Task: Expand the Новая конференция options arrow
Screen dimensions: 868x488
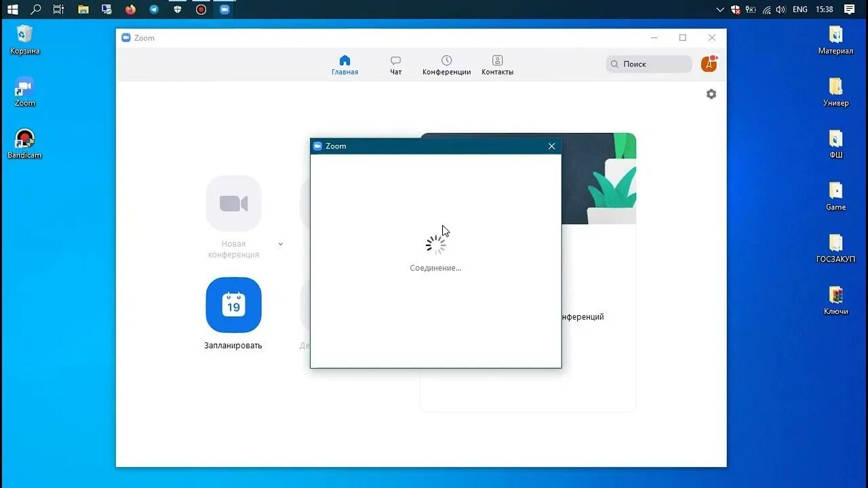Action: tap(281, 244)
